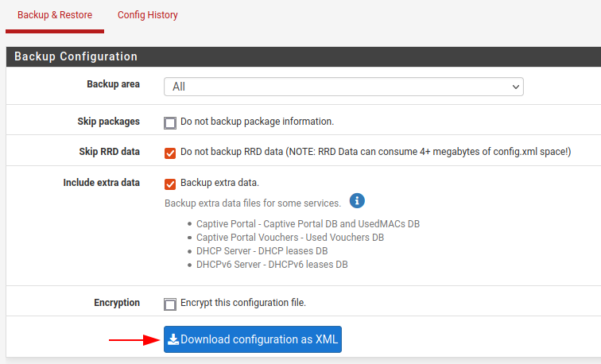Click the 'Skip packages' label

point(108,122)
